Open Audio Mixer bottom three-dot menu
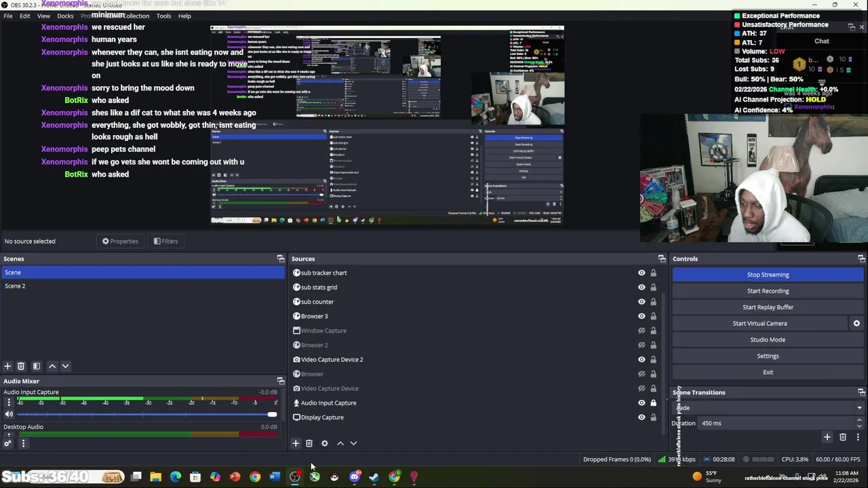The image size is (868, 488). (23, 444)
